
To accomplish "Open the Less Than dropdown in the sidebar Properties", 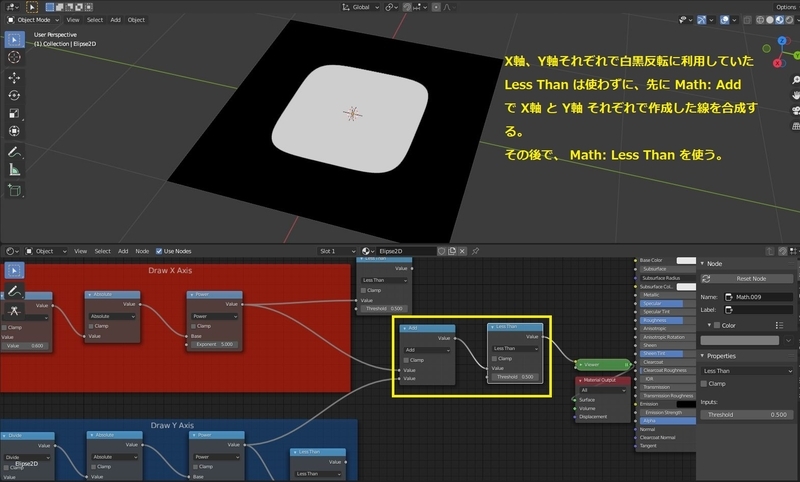I will click(747, 371).
